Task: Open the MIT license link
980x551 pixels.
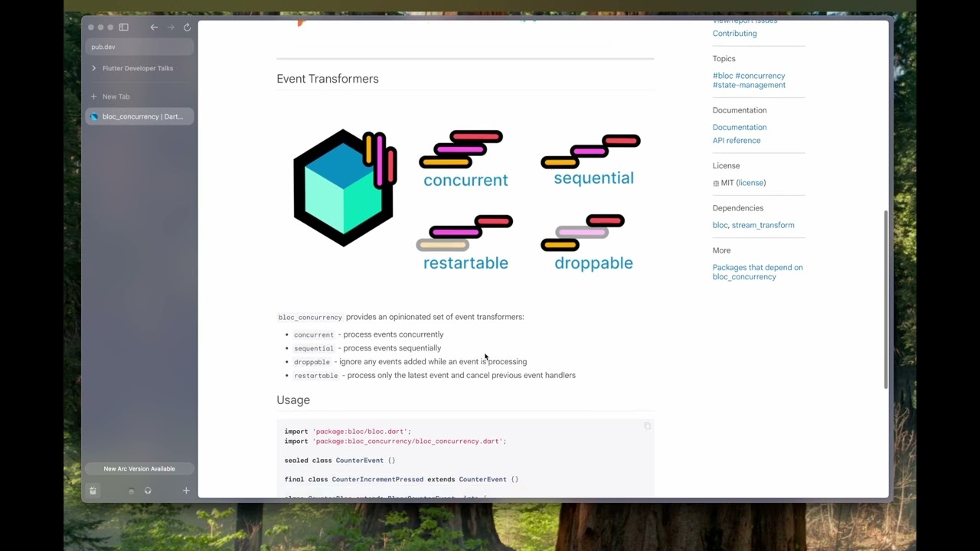Action: [x=750, y=183]
